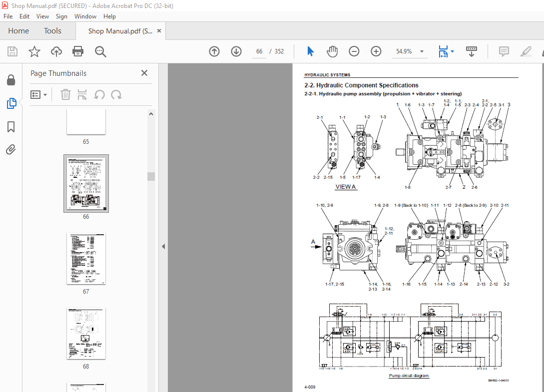This screenshot has height=392, width=544.
Task: Click the delete pages trash icon
Action: point(65,94)
